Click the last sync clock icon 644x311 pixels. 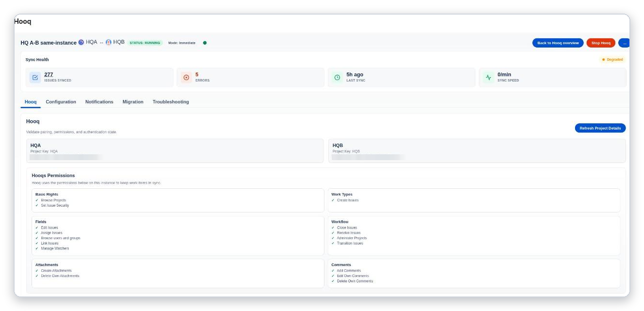click(x=337, y=77)
